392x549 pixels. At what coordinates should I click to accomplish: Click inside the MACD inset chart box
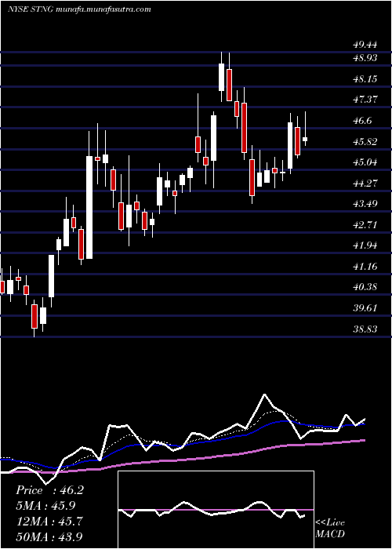pos(216,510)
